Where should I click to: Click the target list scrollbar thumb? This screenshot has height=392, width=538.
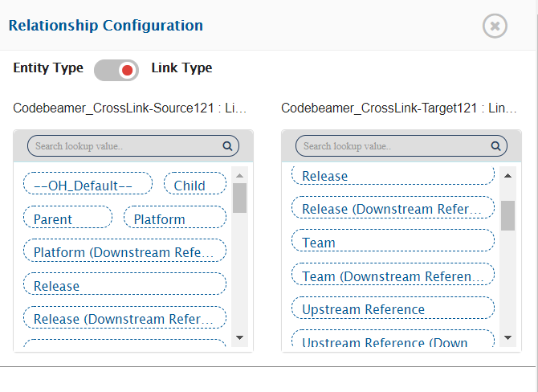point(507,214)
